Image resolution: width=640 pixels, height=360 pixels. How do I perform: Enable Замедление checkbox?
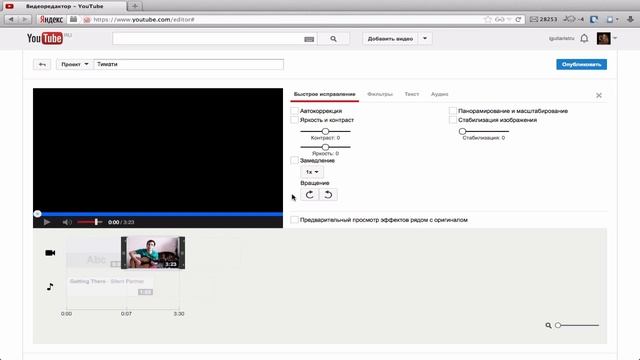[294, 160]
